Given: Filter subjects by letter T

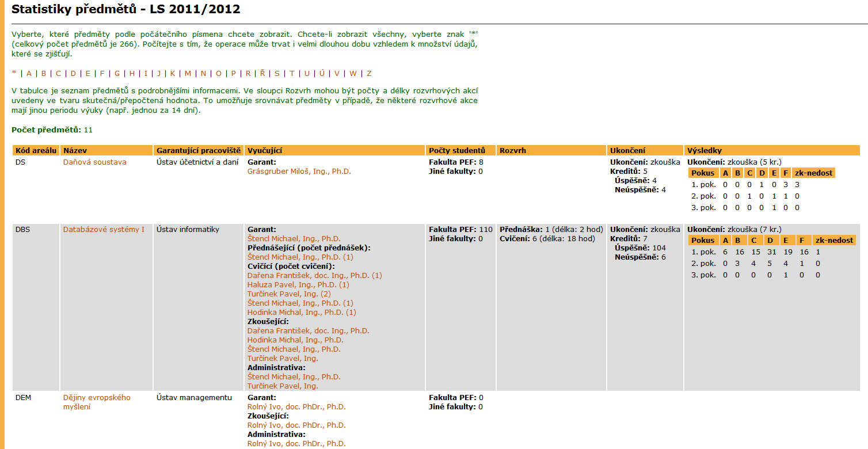Looking at the screenshot, I should [x=292, y=74].
